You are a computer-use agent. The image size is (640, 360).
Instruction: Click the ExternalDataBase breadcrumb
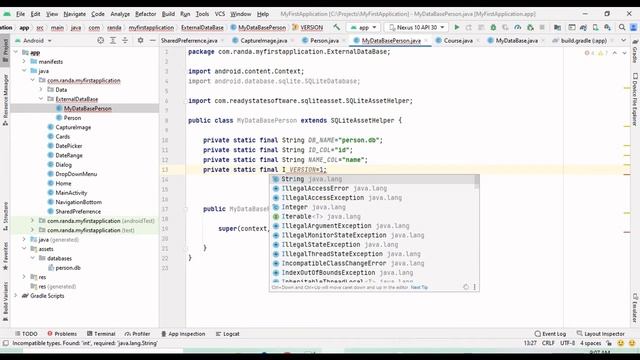[202, 27]
